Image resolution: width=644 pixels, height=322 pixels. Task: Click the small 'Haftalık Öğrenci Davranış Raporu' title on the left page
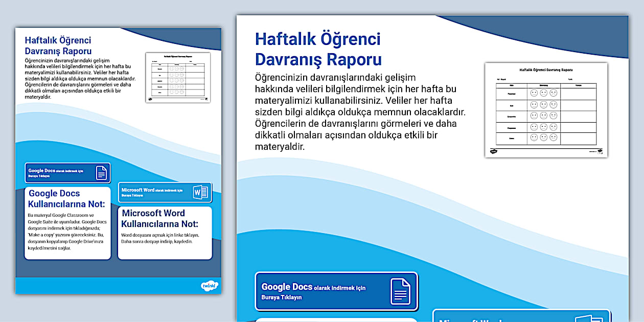58,45
